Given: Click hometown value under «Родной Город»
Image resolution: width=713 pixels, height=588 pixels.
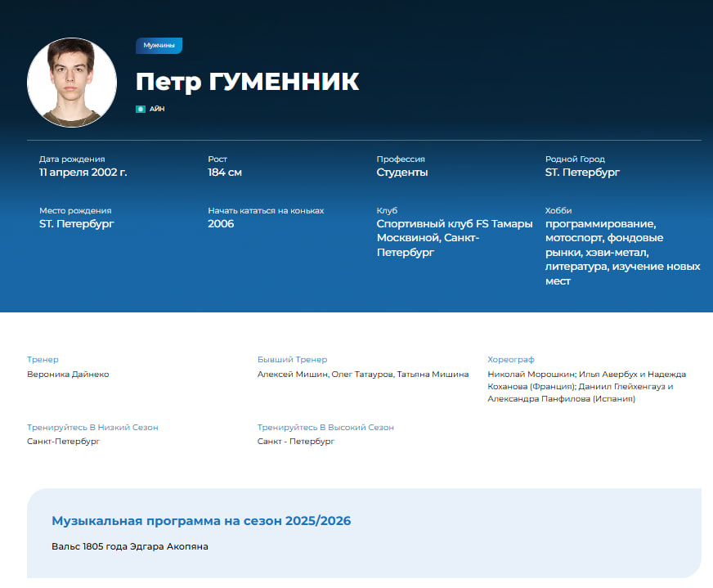Looking at the screenshot, I should [x=582, y=173].
